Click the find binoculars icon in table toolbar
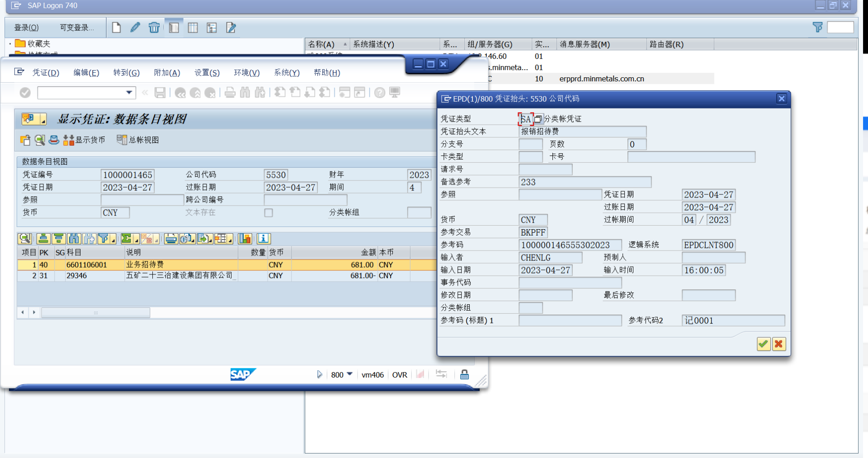The image size is (868, 458). point(74,239)
